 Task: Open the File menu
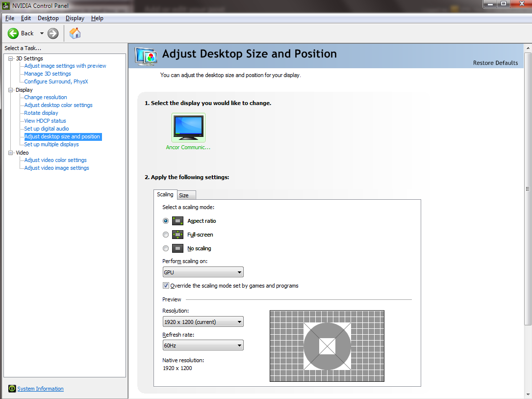(x=10, y=18)
